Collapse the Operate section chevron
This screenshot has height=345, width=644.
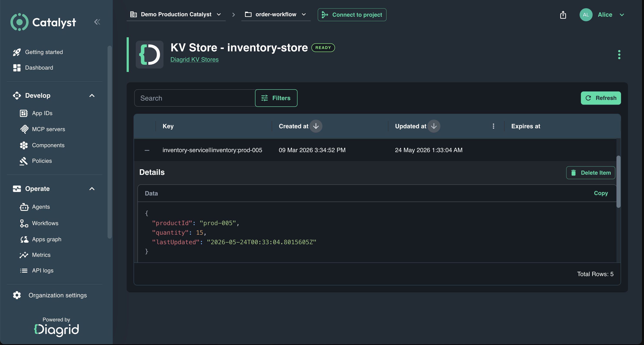pyautogui.click(x=92, y=189)
